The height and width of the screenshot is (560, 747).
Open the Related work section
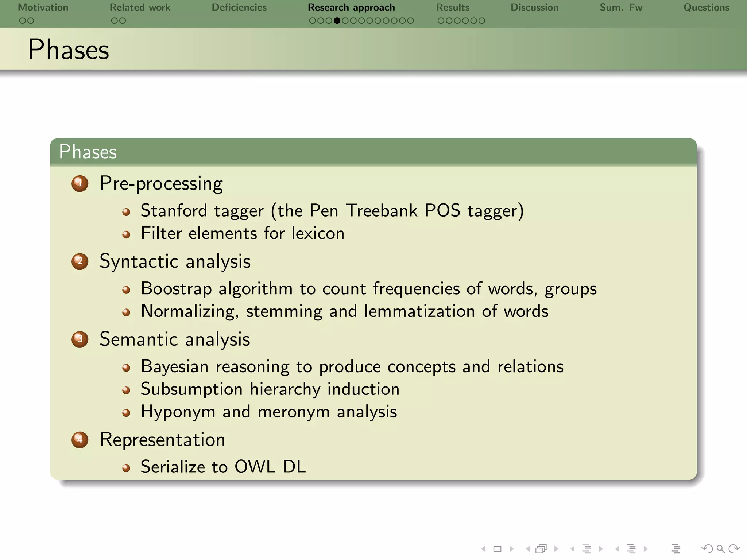coord(140,7)
